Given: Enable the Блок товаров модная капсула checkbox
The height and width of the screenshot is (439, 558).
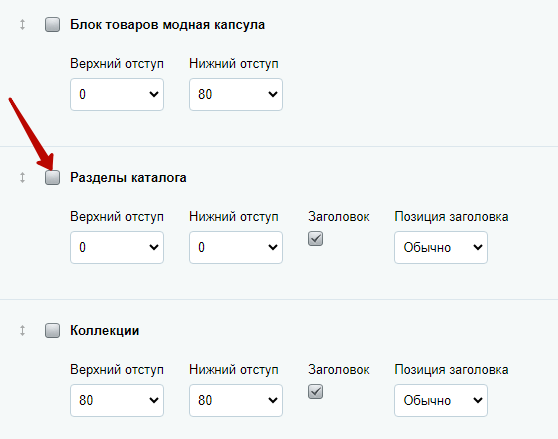Looking at the screenshot, I should [52, 25].
